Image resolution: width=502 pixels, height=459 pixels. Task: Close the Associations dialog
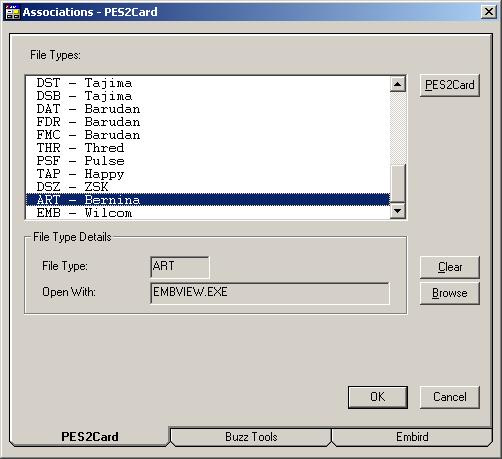(489, 12)
